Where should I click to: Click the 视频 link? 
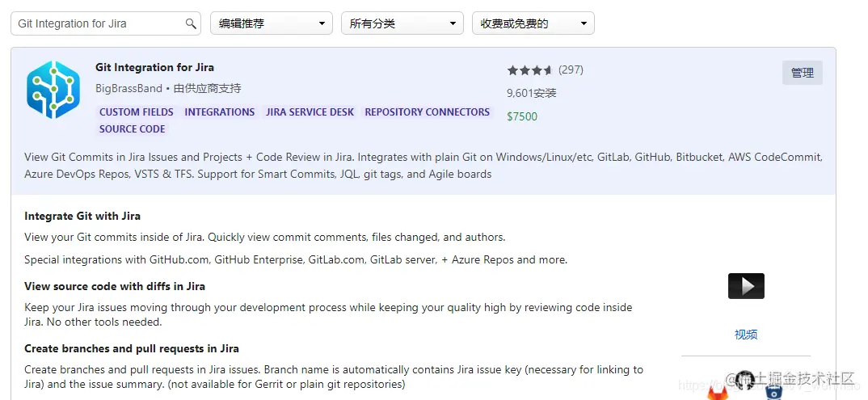tap(746, 335)
